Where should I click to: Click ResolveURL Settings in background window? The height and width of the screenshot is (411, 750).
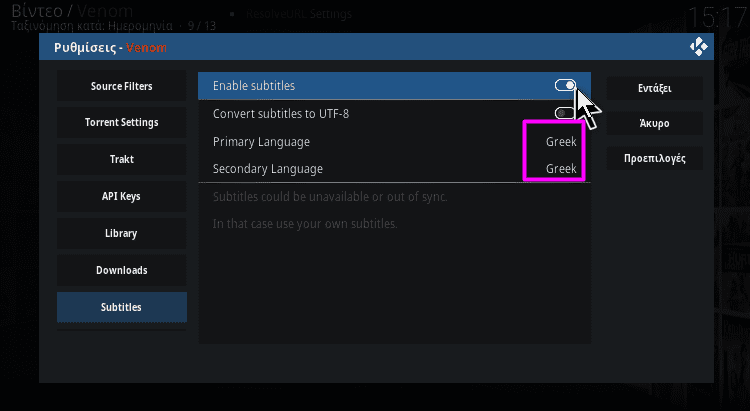[x=299, y=14]
